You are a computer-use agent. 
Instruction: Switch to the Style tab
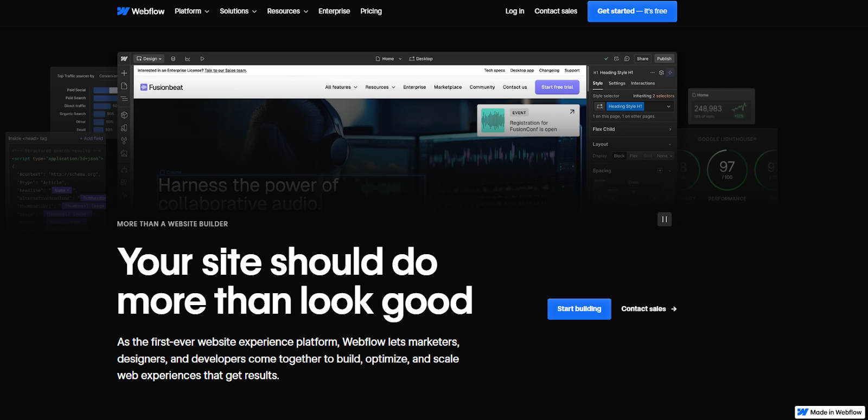(598, 83)
